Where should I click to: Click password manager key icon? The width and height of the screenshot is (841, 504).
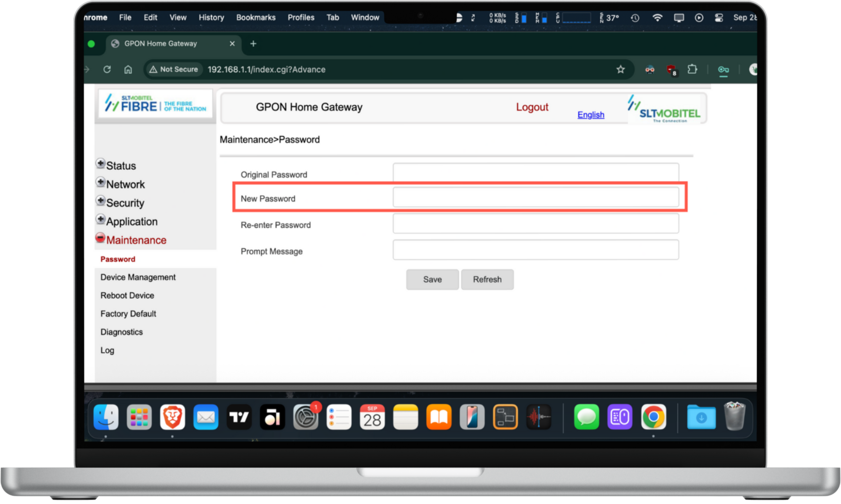[x=723, y=70]
